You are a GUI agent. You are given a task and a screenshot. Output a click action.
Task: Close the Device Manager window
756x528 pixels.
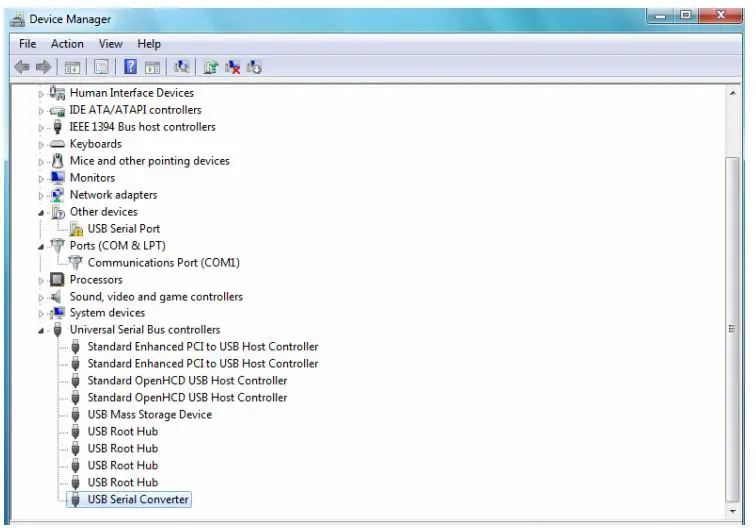tap(721, 15)
